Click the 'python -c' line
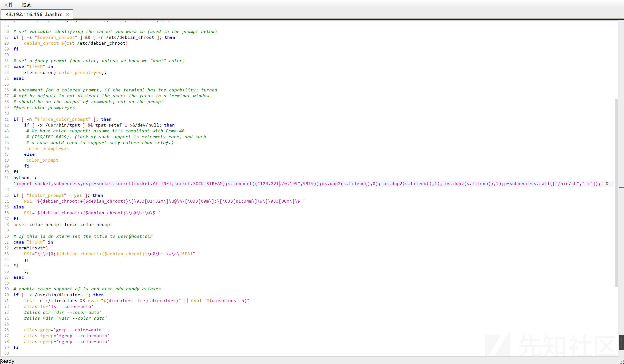The width and height of the screenshot is (624, 364). [x=25, y=178]
